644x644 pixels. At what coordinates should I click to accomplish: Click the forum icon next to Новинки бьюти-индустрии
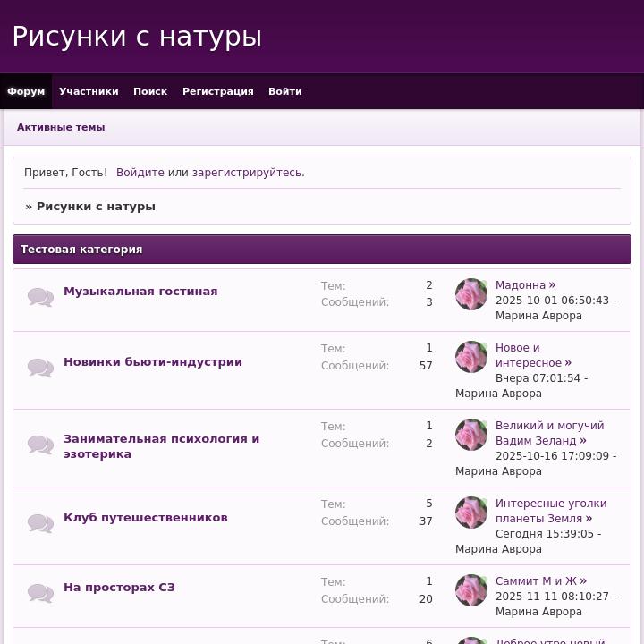(40, 367)
